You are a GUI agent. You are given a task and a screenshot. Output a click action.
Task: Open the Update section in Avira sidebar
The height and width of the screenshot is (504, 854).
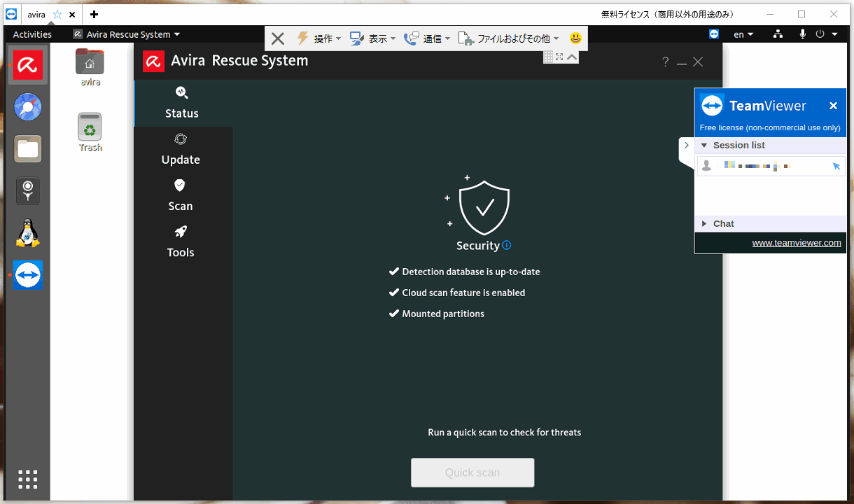[181, 149]
